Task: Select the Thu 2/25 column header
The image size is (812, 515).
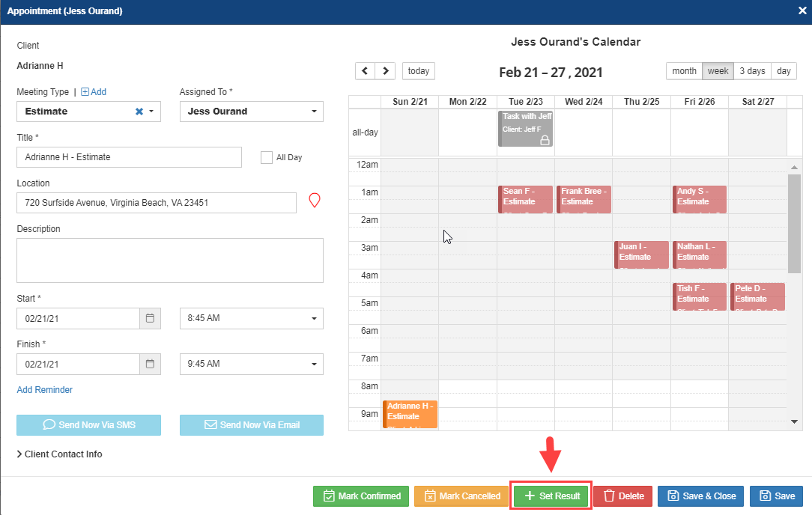Action: 642,102
